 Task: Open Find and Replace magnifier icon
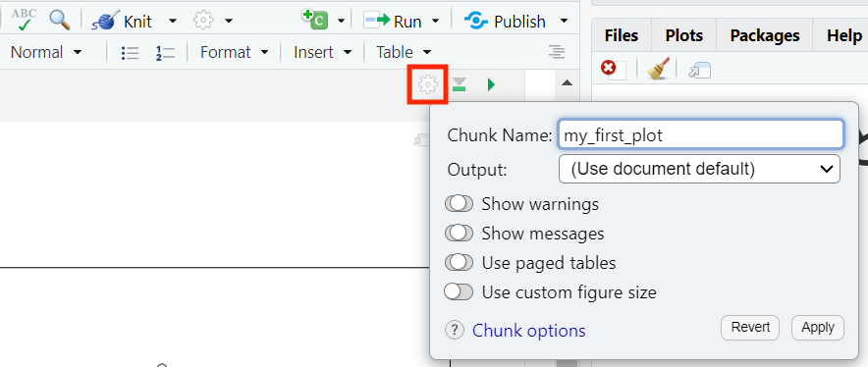pyautogui.click(x=60, y=21)
